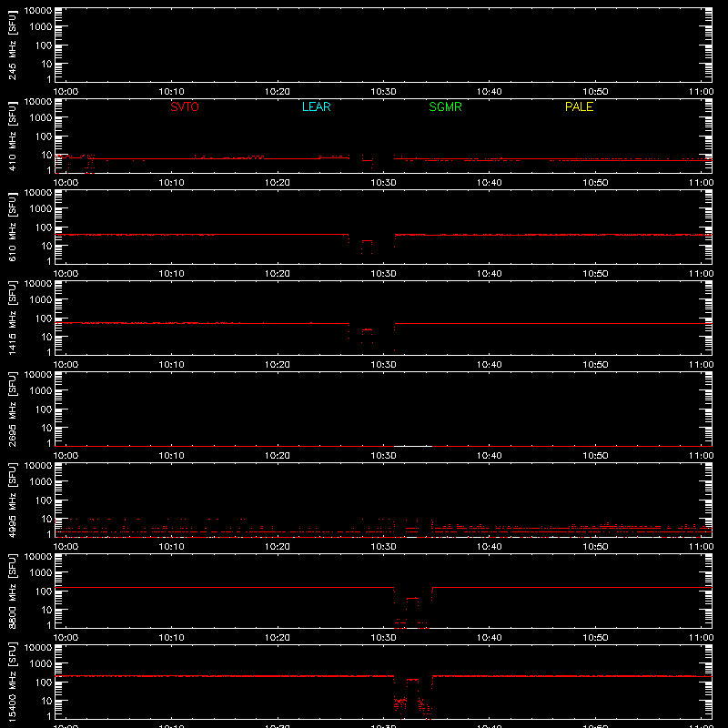The width and height of the screenshot is (728, 728).
Task: Click the yellow PALE station label
Action: 579,106
